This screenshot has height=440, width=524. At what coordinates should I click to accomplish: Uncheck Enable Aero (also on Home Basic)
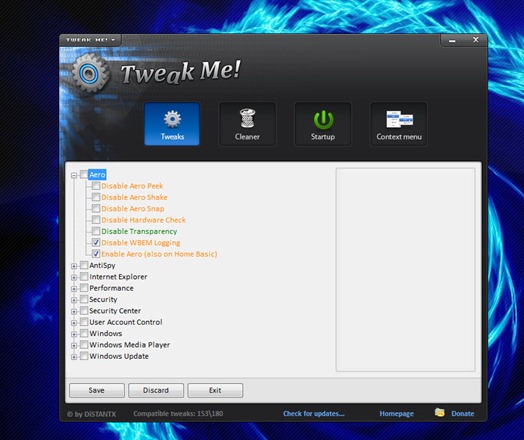pyautogui.click(x=96, y=254)
